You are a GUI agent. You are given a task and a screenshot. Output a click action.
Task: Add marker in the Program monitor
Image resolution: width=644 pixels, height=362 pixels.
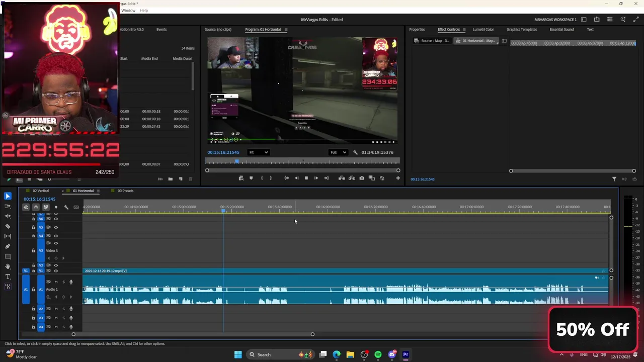[x=251, y=178]
